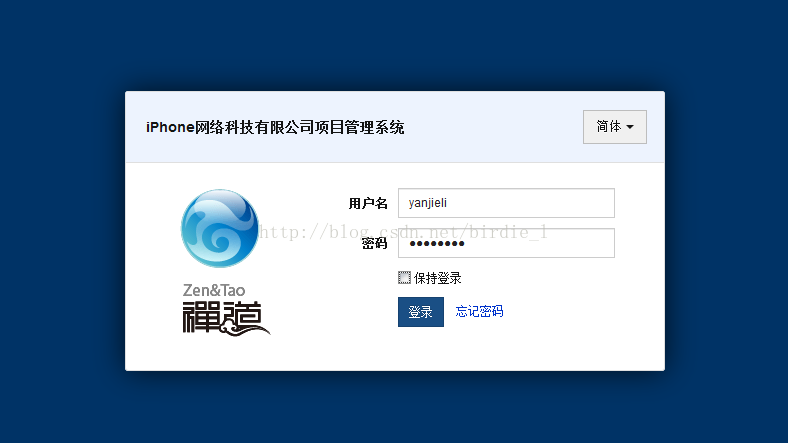Click the 密码 label
The width and height of the screenshot is (788, 443).
[374, 244]
